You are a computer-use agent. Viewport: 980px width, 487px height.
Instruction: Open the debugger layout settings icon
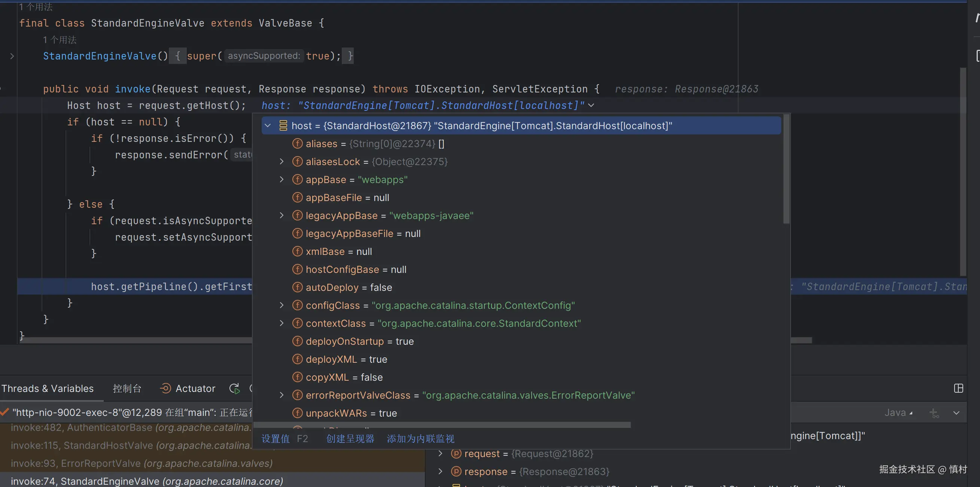coord(958,389)
